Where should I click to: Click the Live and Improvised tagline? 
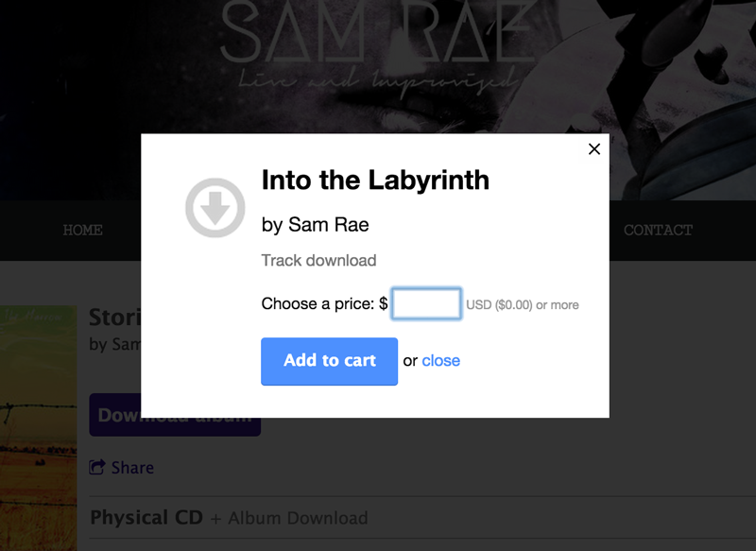pyautogui.click(x=377, y=80)
